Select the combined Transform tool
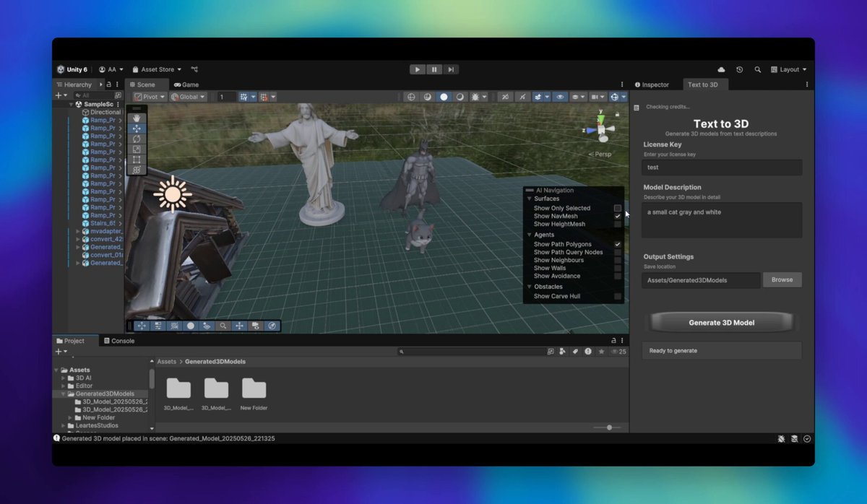 (x=137, y=170)
